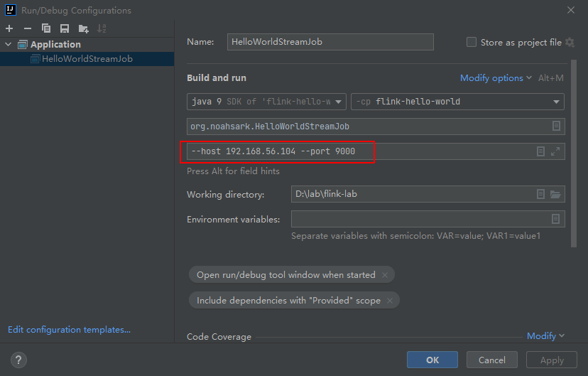This screenshot has height=376, width=588.
Task: Click the Environment variables field
Action: pos(428,219)
